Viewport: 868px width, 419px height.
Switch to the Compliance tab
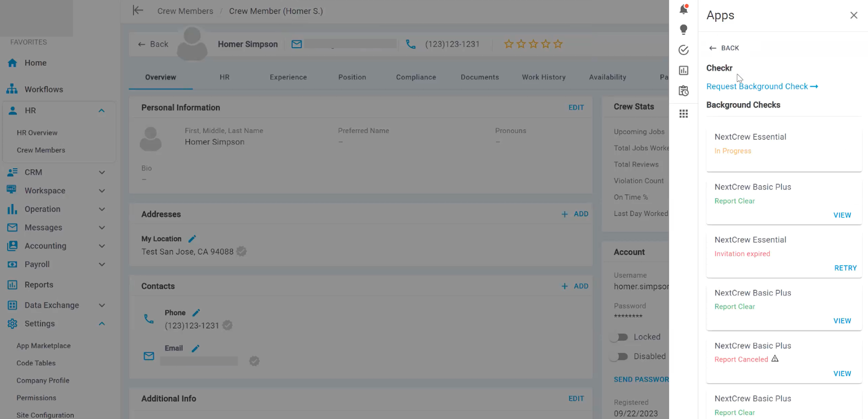click(416, 77)
